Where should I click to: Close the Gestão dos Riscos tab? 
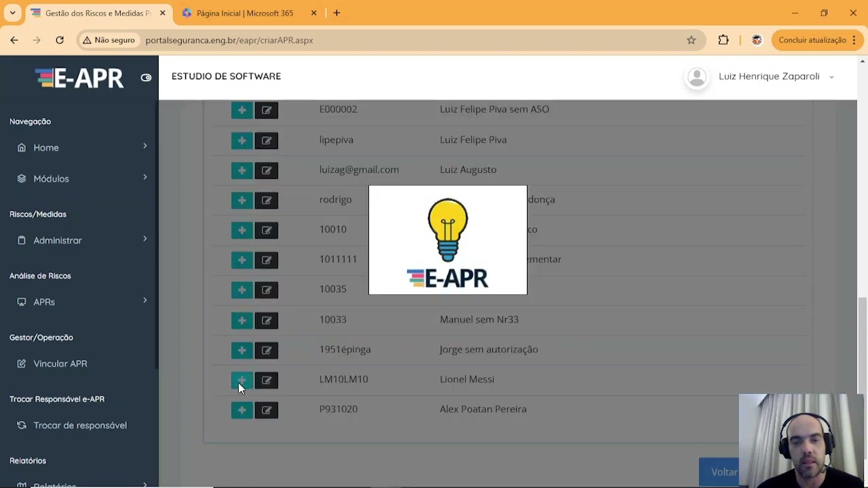click(163, 13)
